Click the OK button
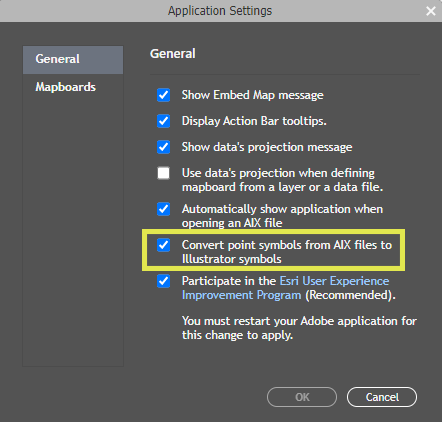 click(302, 397)
